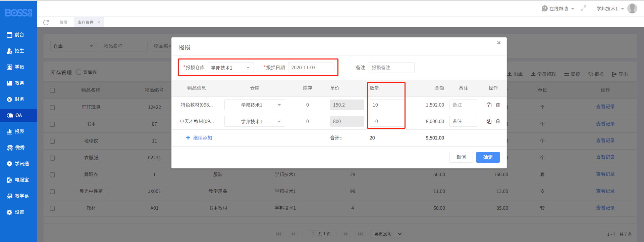The width and height of the screenshot is (644, 242).
Task: Toggle the 查库存 checkbox
Action: (x=79, y=72)
